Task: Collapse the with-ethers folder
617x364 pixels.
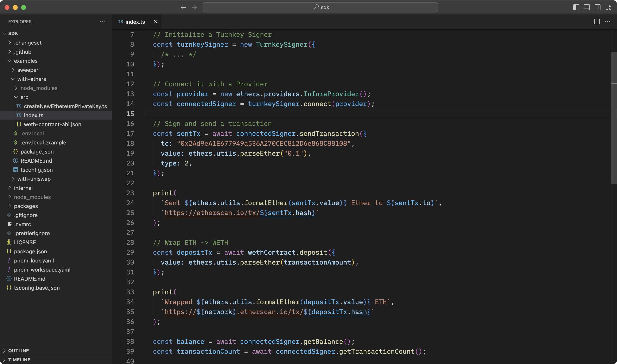Action: pos(31,79)
